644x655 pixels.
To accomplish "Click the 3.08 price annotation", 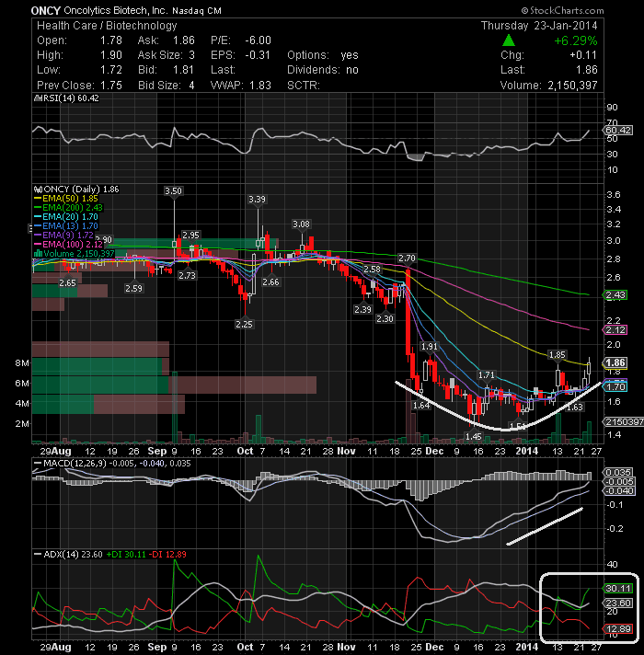I will click(301, 224).
